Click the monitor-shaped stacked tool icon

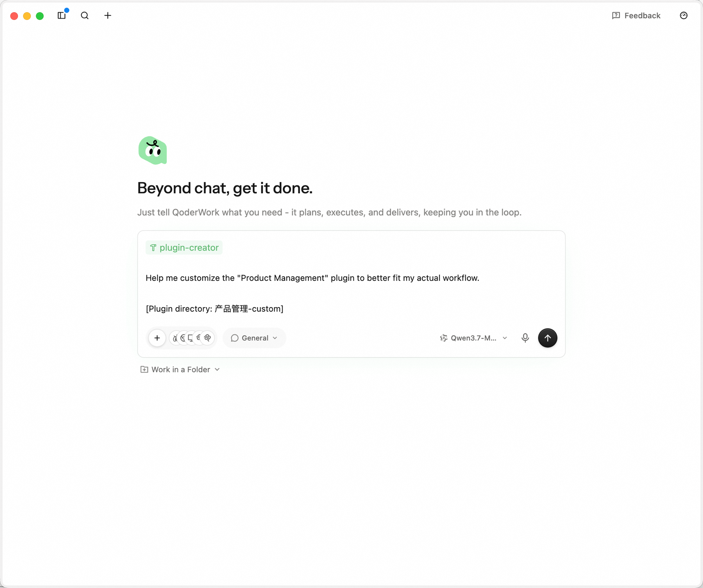pos(191,338)
